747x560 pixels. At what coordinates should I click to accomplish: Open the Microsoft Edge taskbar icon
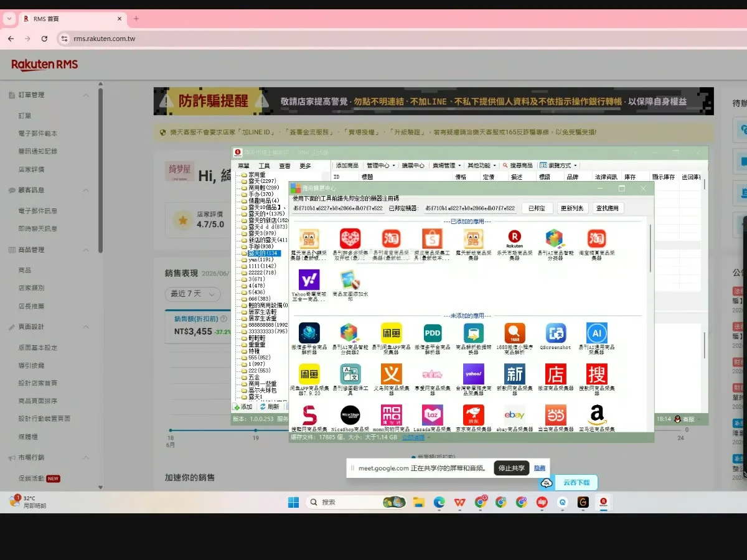pos(439,502)
